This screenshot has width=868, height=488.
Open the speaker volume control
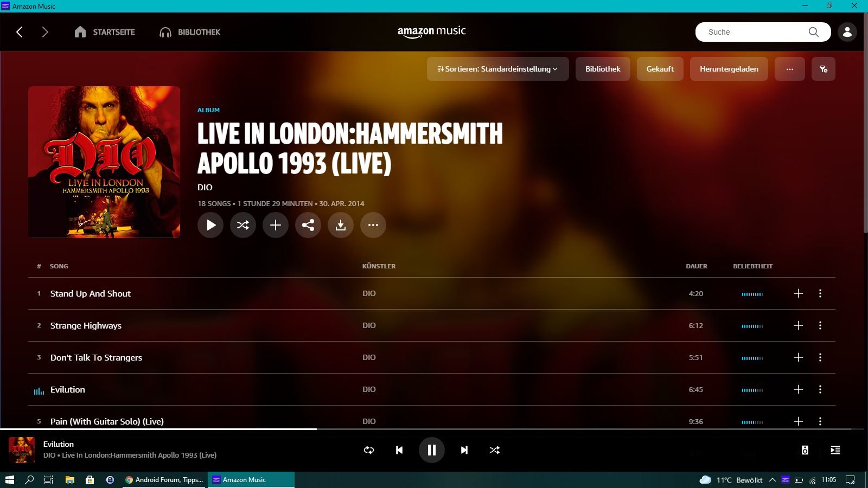tap(805, 450)
